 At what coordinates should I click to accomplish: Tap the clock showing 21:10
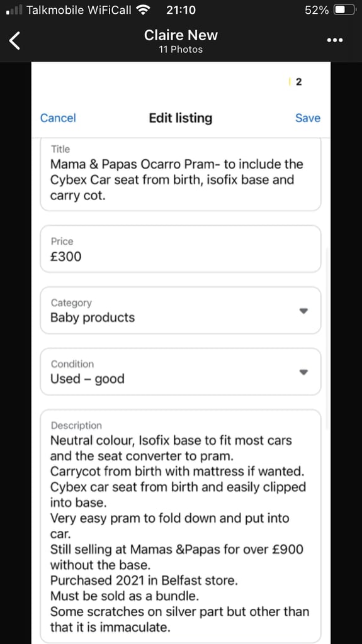tap(181, 10)
